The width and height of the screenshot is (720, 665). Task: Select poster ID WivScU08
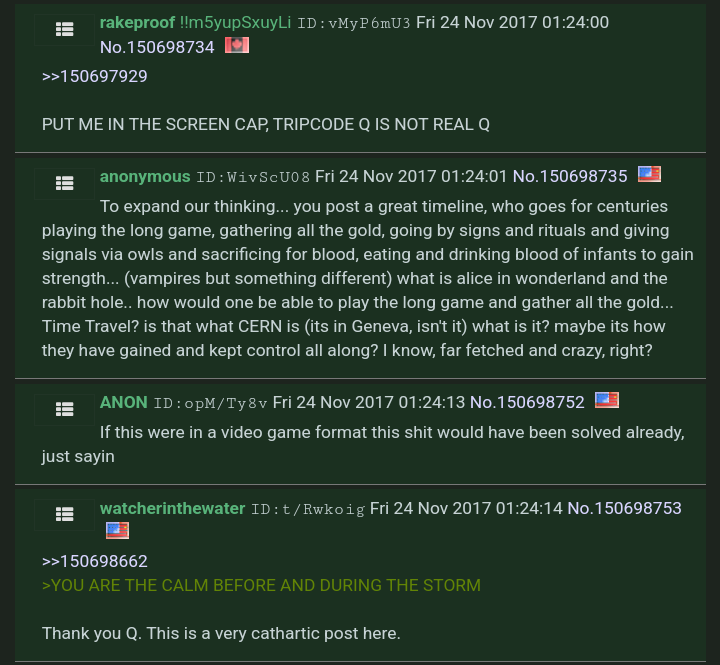(253, 177)
